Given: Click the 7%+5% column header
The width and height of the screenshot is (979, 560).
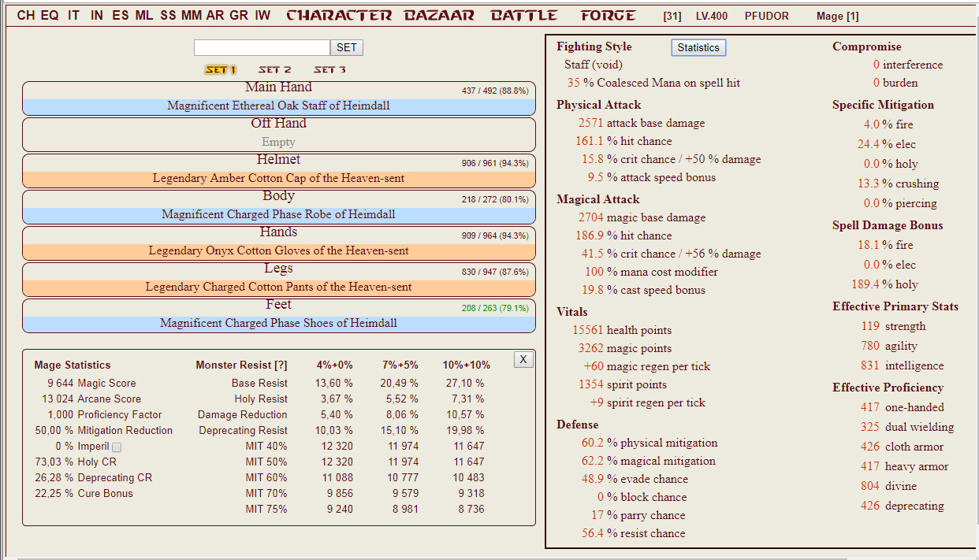Looking at the screenshot, I should click(x=400, y=365).
